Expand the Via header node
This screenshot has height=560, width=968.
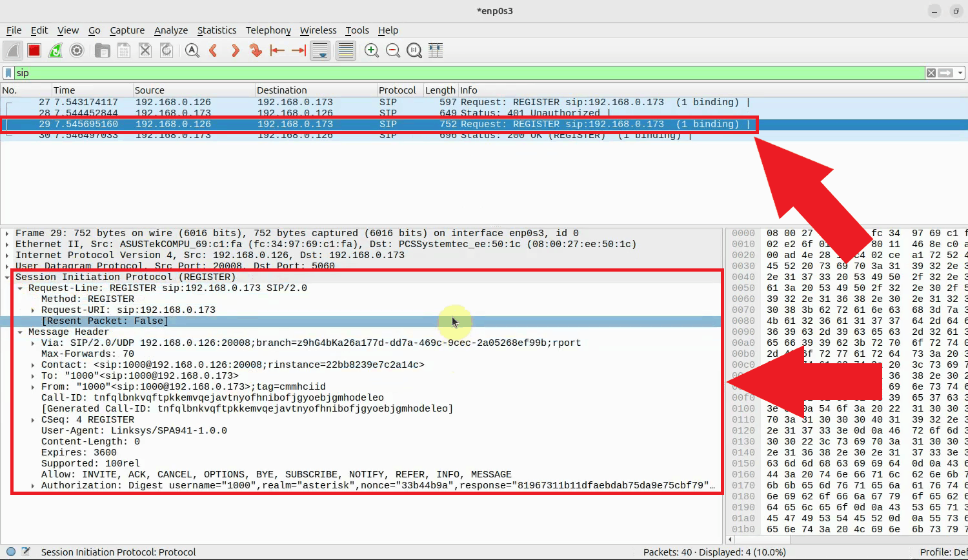pos(33,343)
